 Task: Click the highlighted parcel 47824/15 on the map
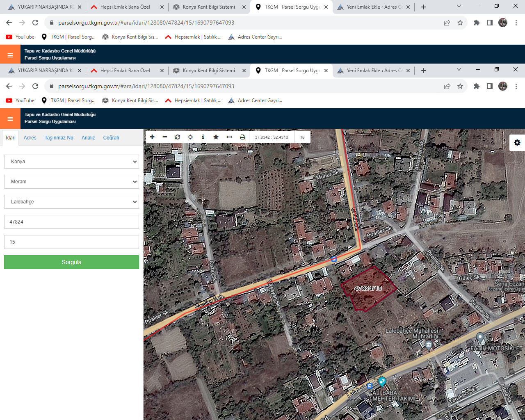[368, 289]
